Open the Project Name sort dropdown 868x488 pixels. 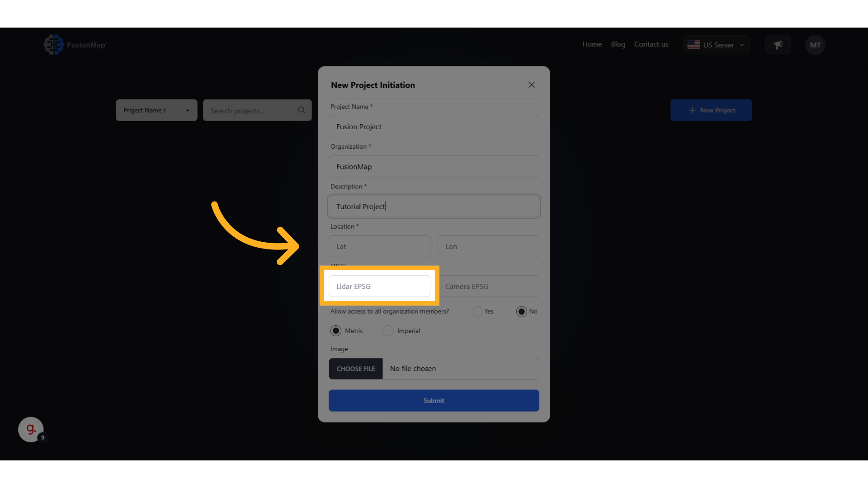coord(156,110)
